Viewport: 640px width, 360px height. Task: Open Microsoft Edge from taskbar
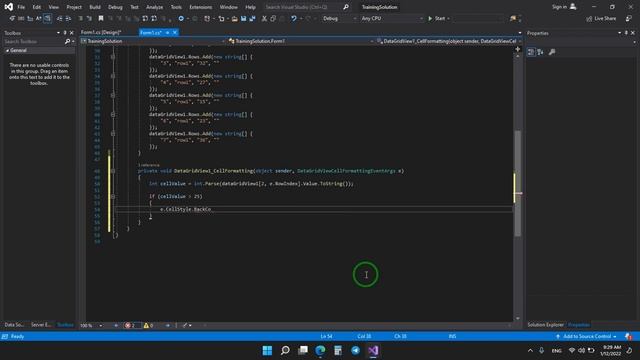pos(320,350)
